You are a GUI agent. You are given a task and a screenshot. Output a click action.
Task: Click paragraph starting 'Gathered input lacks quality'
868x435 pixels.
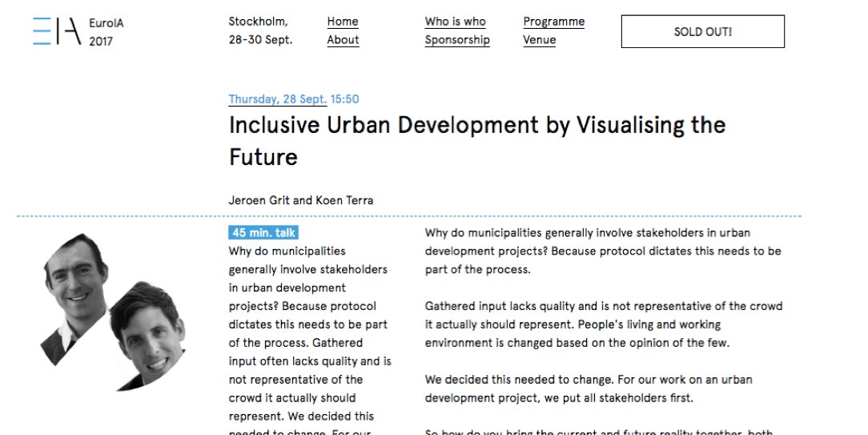coord(604,324)
